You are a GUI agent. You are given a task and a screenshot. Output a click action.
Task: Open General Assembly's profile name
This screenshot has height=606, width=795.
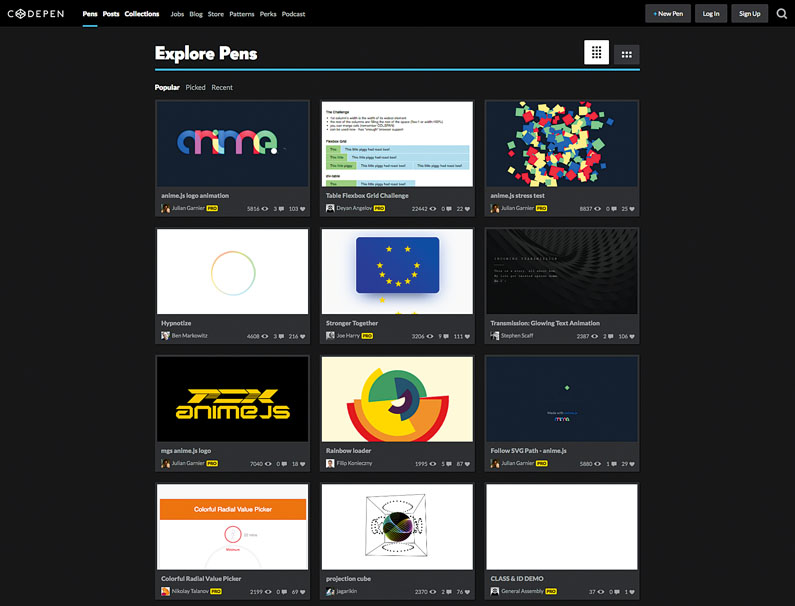(522, 591)
